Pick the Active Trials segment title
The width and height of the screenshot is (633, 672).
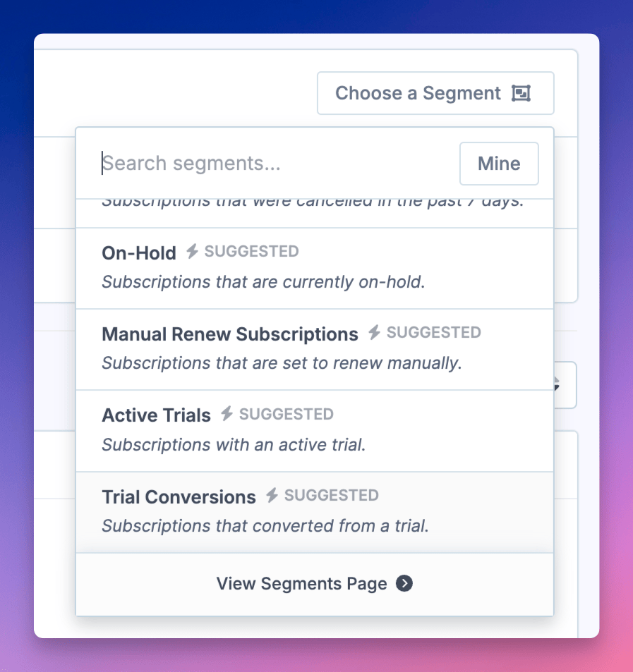click(x=156, y=415)
